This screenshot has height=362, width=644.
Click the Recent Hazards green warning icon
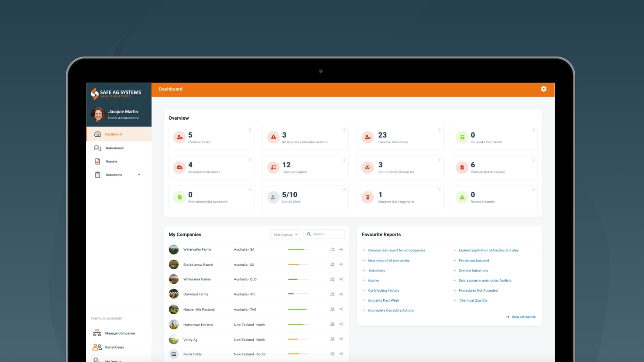pos(462,197)
